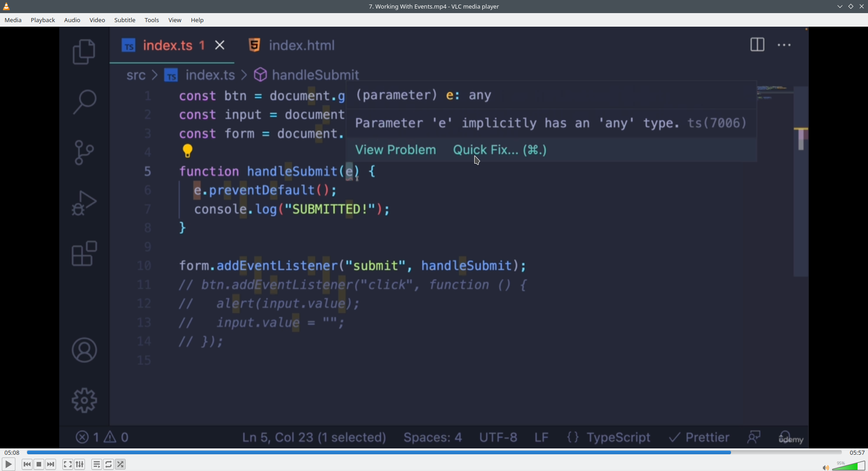868x471 pixels.
Task: Click the UTF-8 encoding indicator
Action: tap(498, 438)
